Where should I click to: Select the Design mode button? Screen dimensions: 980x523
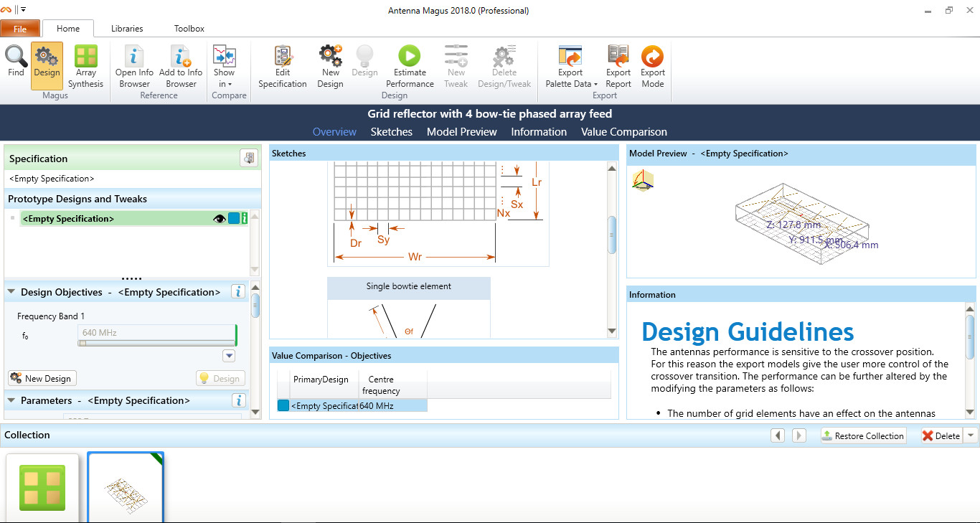[47, 65]
